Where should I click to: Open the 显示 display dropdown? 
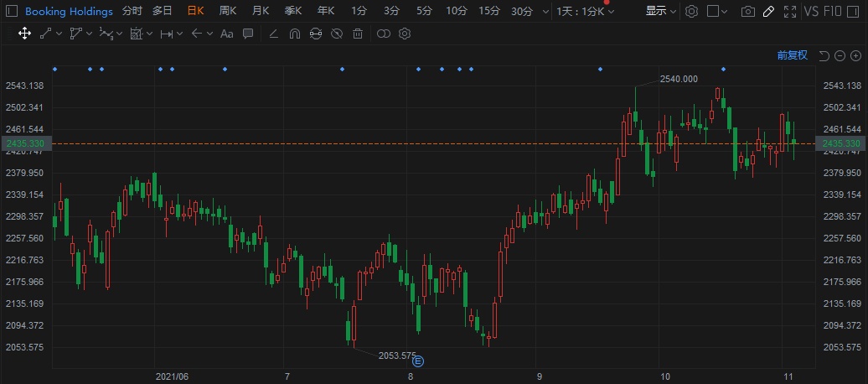(661, 11)
